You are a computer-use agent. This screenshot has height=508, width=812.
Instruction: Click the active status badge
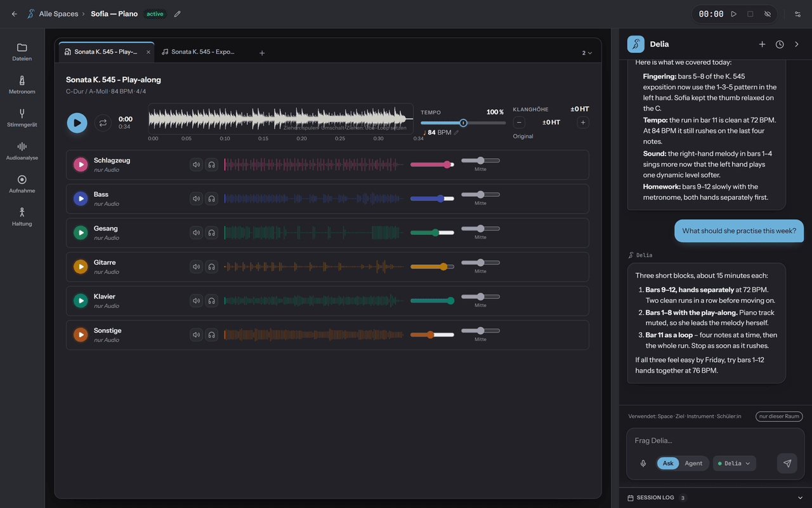155,14
